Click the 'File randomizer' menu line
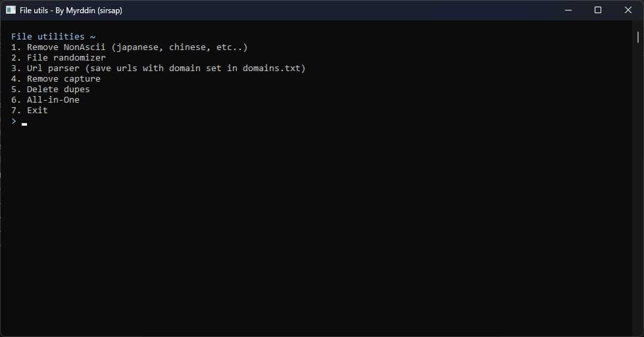Viewport: 644px width, 337px height. pyautogui.click(x=58, y=58)
